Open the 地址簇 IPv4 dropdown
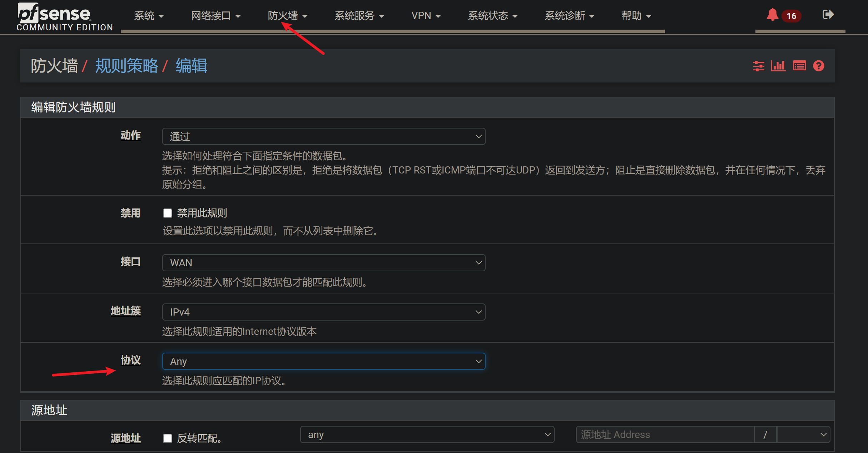 click(323, 312)
